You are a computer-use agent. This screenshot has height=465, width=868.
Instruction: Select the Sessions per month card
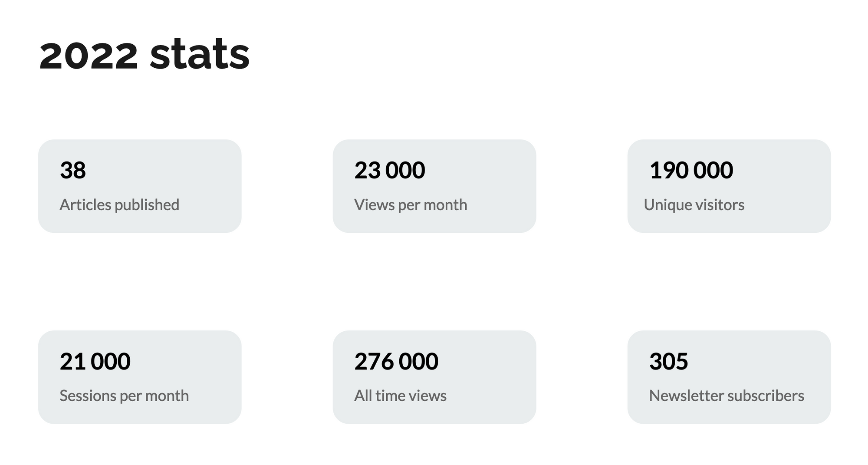pyautogui.click(x=140, y=377)
